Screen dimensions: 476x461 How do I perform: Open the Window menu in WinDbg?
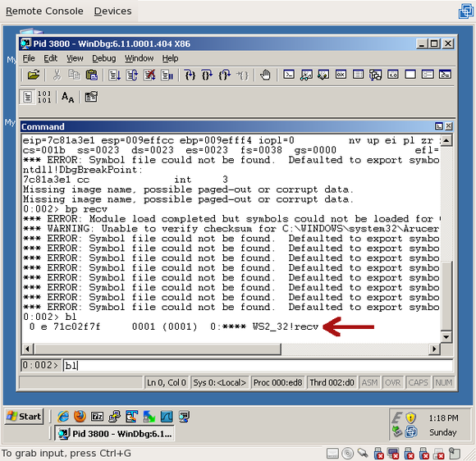(x=139, y=58)
